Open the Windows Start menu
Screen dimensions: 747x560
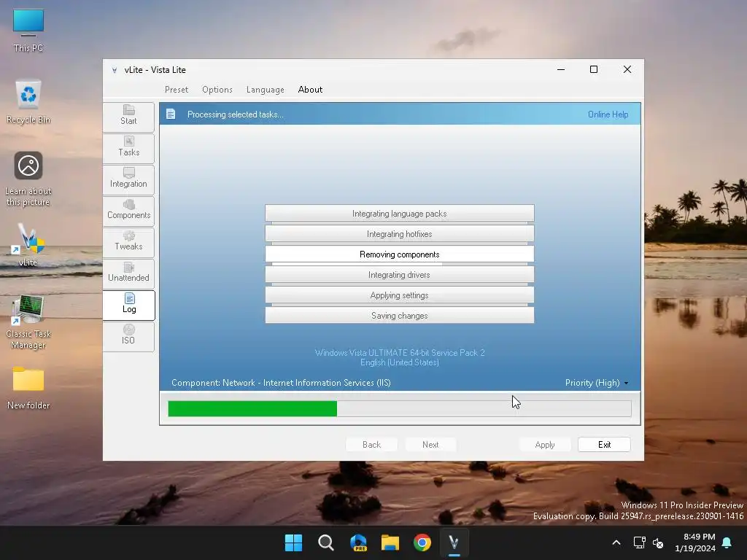coord(293,542)
